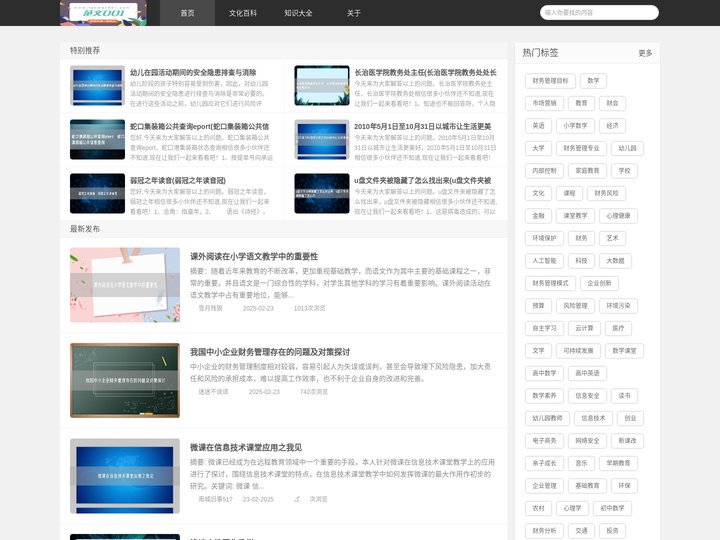Open the 文化百科 navigation menu
Screen dimensions: 720x540
click(243, 13)
